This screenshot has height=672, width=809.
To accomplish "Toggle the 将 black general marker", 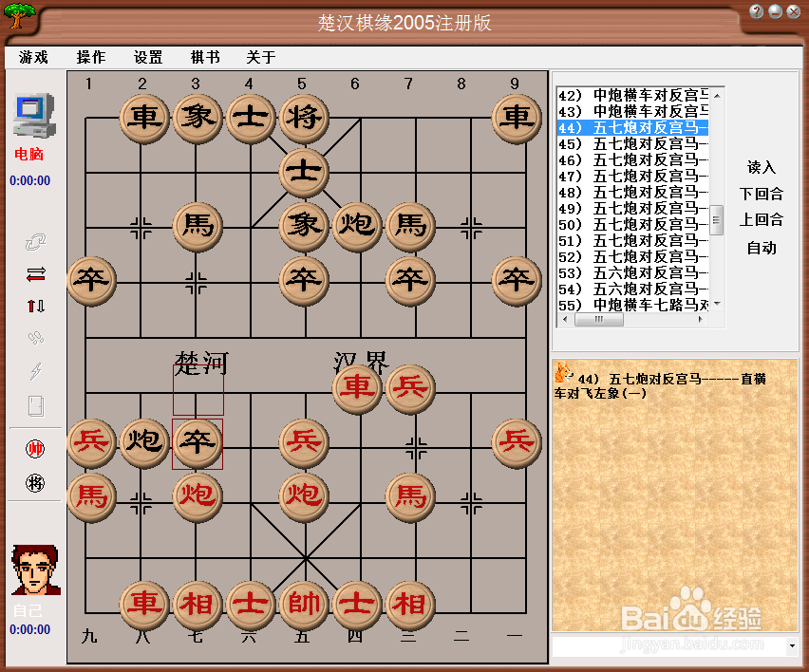I will 34,482.
